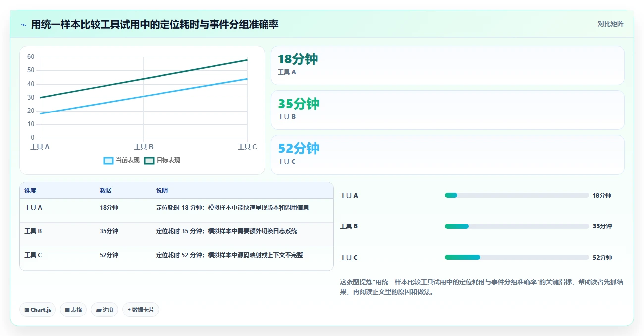Viewport: 644px width, 336px height.
Task: Click the 工具 C progress row label
Action: tap(349, 258)
